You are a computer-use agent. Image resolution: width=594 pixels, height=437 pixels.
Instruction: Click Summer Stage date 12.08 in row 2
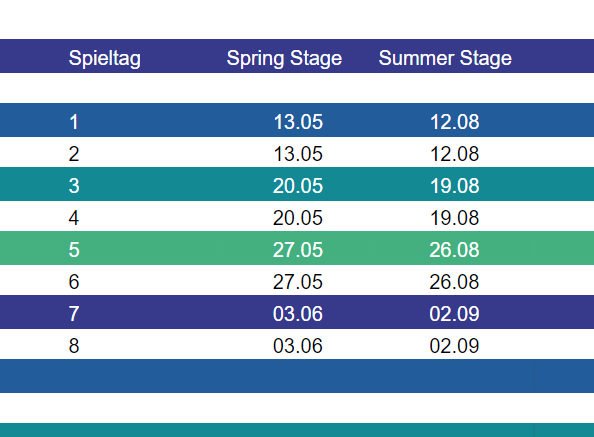click(x=455, y=154)
